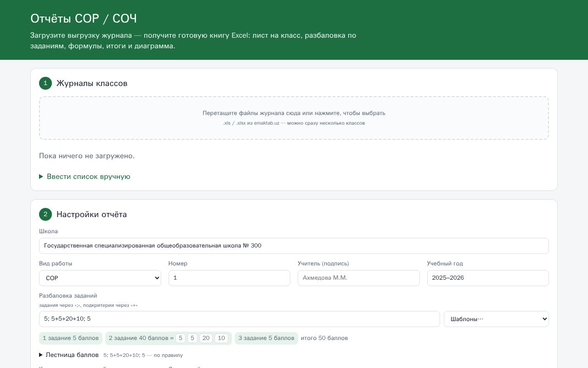Image resolution: width=588 pixels, height=368 pixels.
Task: Open the 'Вид работы' dropdown showing СОР
Action: coord(100,278)
